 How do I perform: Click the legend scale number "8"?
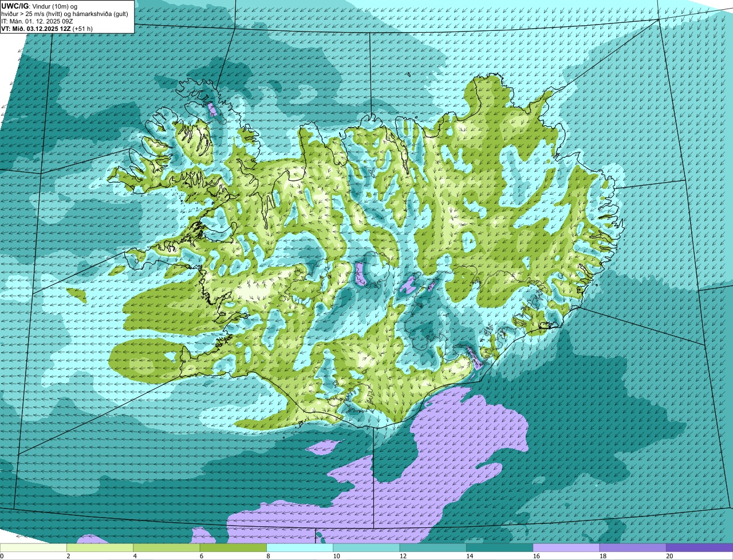[267, 556]
